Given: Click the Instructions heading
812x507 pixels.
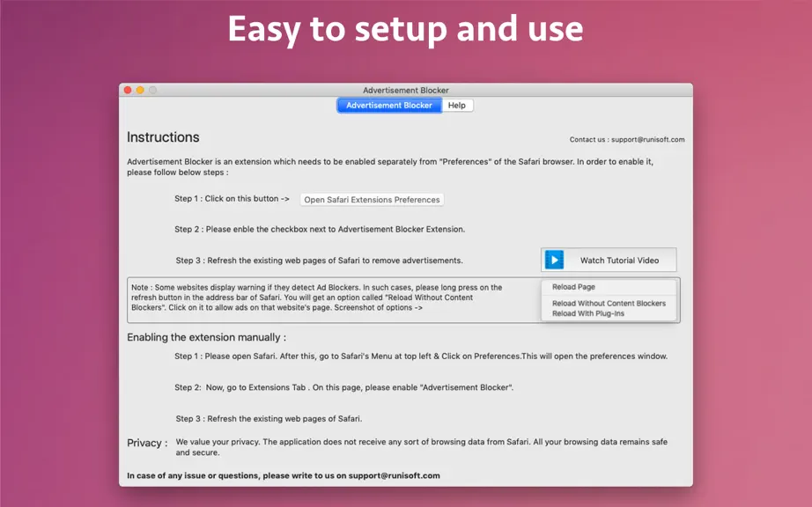Looking at the screenshot, I should (163, 137).
